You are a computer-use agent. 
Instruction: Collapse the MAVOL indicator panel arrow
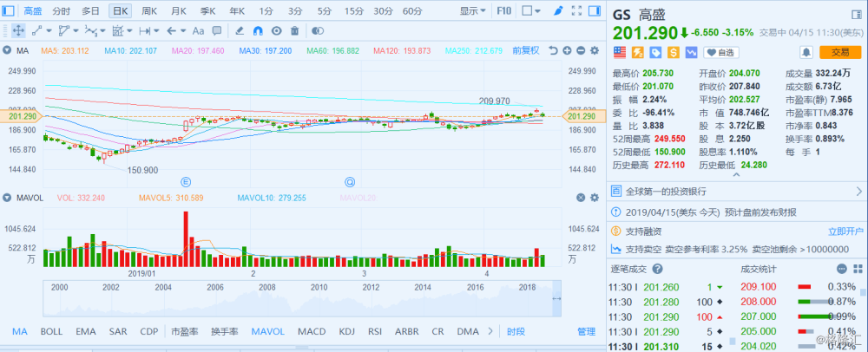7,198
